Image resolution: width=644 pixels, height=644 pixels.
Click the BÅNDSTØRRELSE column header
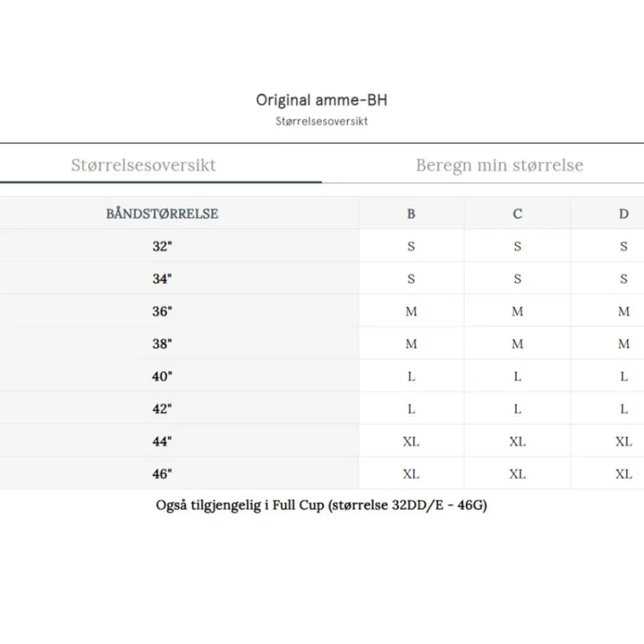(162, 214)
